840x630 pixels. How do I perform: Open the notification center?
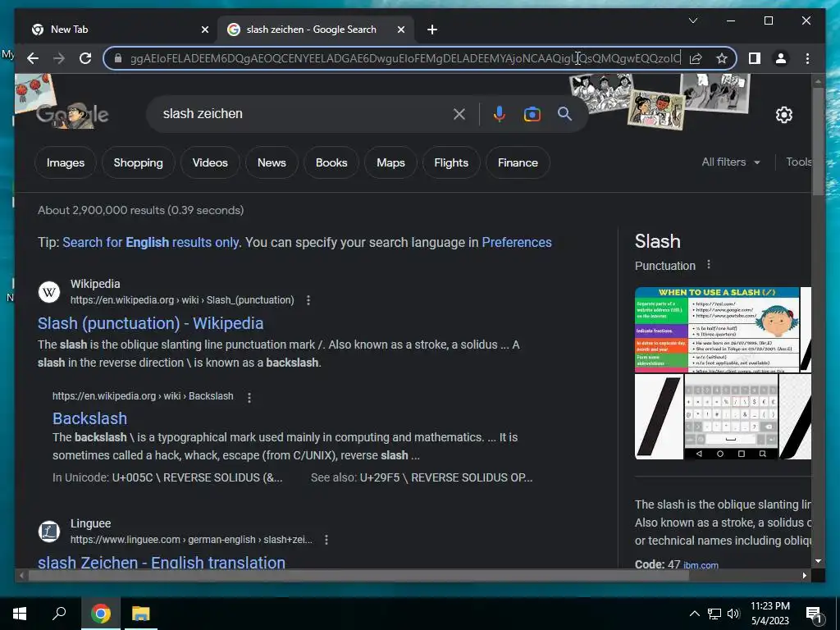(814, 614)
